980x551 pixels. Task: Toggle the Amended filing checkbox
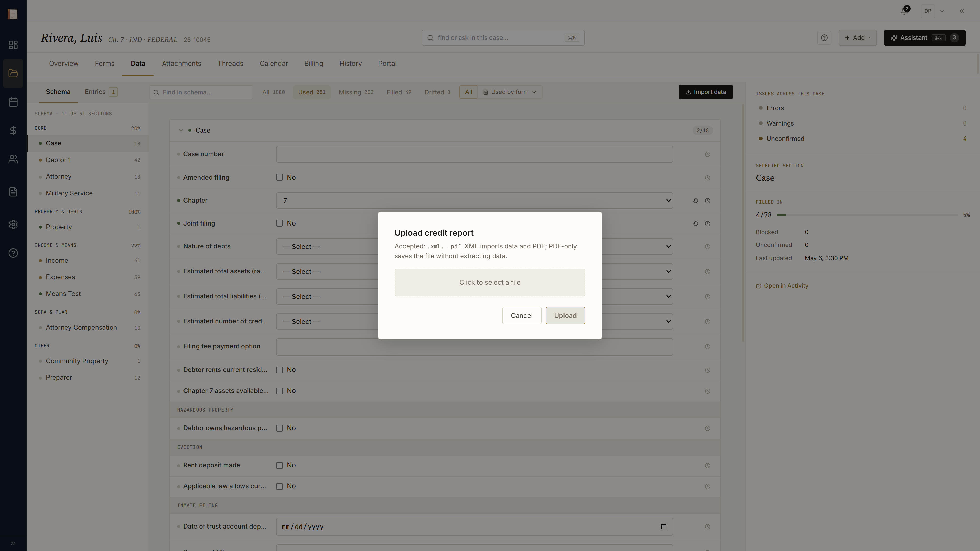pyautogui.click(x=279, y=177)
